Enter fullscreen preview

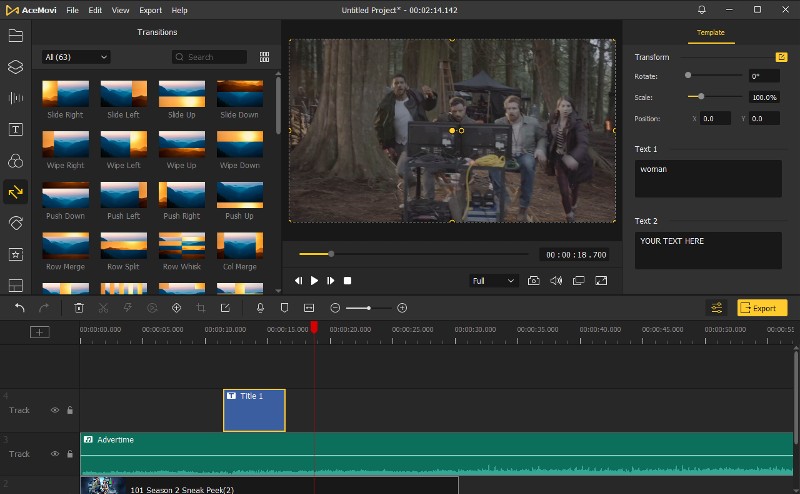coord(601,281)
